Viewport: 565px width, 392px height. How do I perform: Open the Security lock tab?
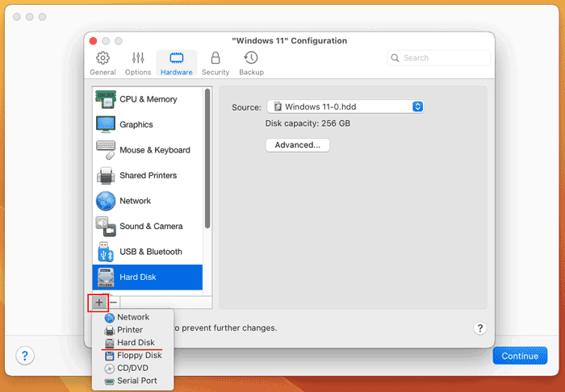[x=216, y=64]
